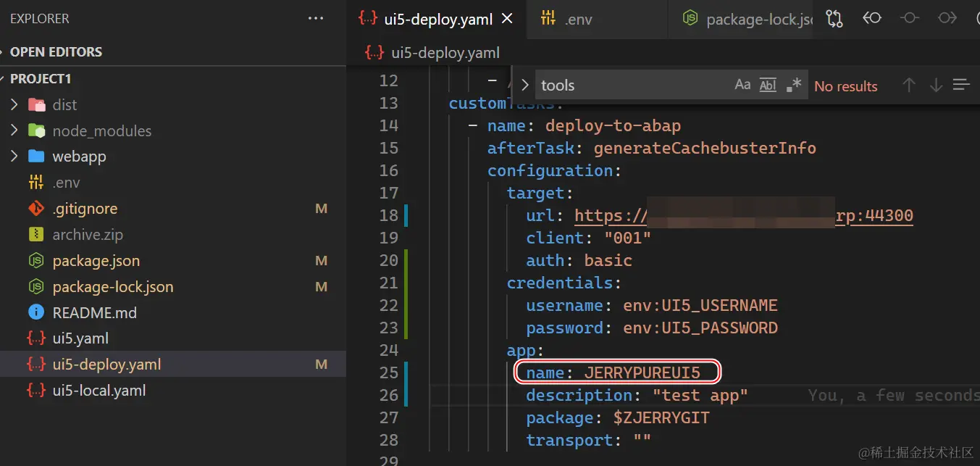The width and height of the screenshot is (980, 466).
Task: Toggle Match Whole Word in the find widget
Action: (x=768, y=85)
